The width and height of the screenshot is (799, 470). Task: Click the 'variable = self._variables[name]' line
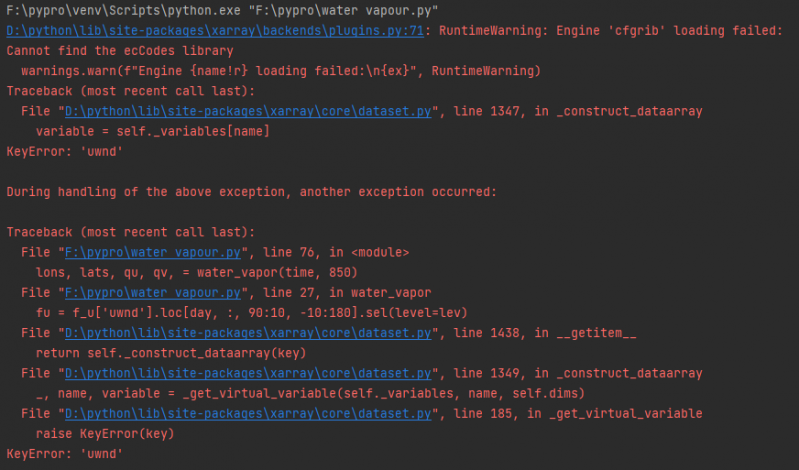click(x=152, y=131)
